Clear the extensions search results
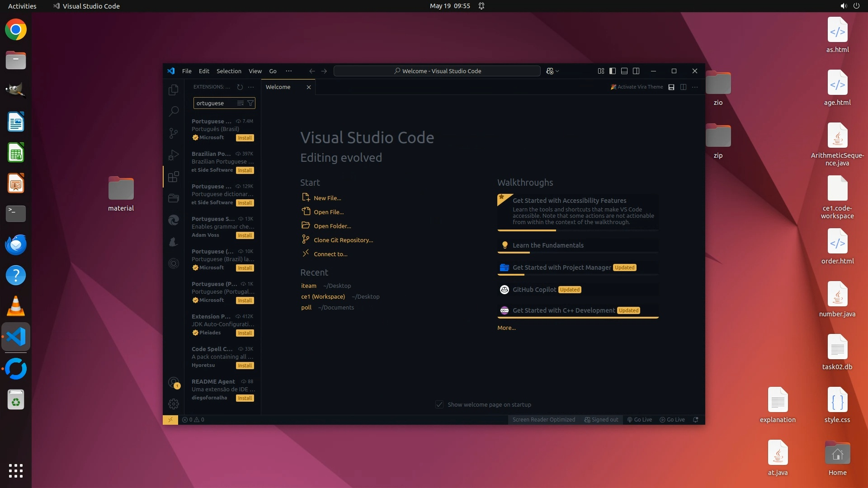 click(x=241, y=103)
